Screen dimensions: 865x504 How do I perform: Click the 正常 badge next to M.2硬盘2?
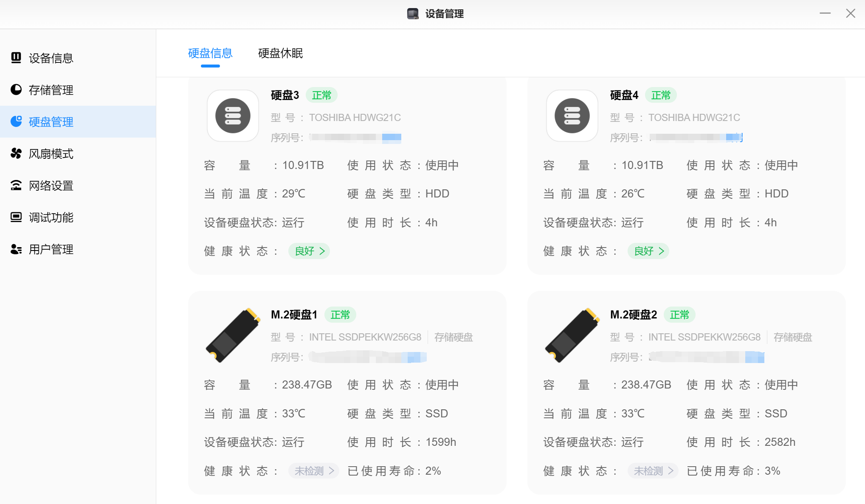click(x=679, y=315)
